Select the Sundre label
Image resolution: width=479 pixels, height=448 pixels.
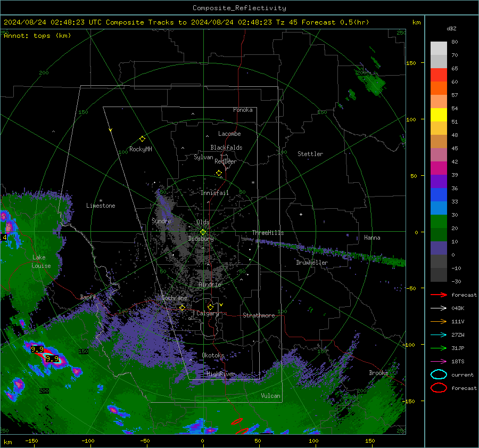tap(161, 221)
